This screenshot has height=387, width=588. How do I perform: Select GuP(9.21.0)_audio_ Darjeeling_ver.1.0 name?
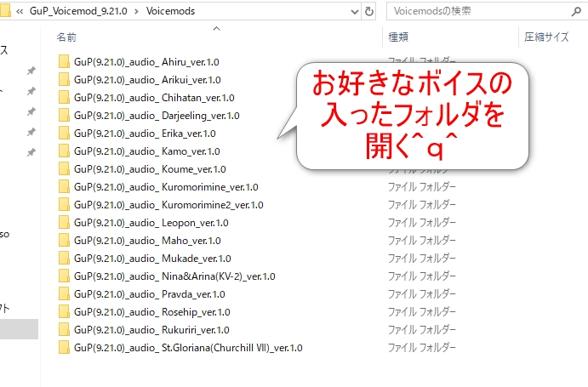pyautogui.click(x=157, y=116)
